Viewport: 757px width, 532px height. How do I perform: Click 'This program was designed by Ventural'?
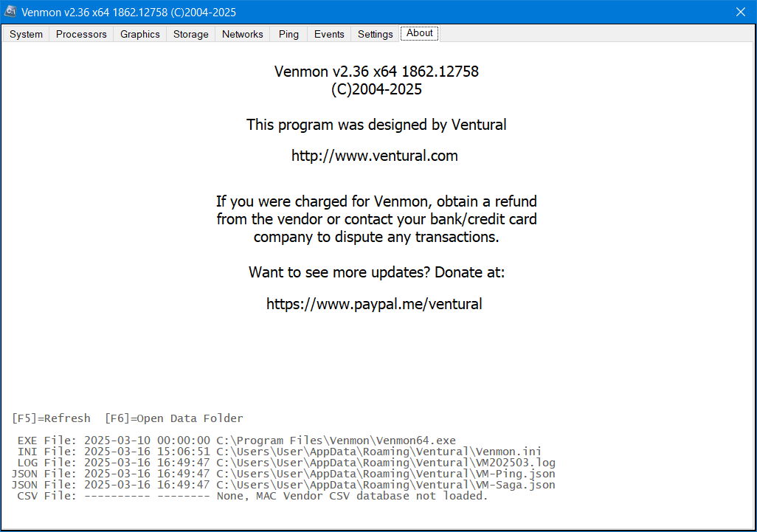(376, 125)
